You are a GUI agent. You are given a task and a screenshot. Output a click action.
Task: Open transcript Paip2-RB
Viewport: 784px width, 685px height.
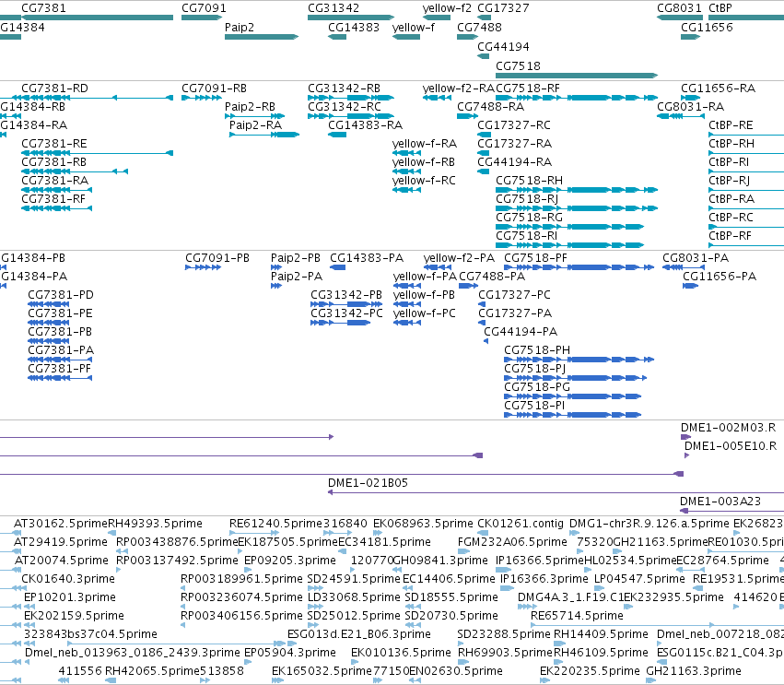(x=255, y=116)
